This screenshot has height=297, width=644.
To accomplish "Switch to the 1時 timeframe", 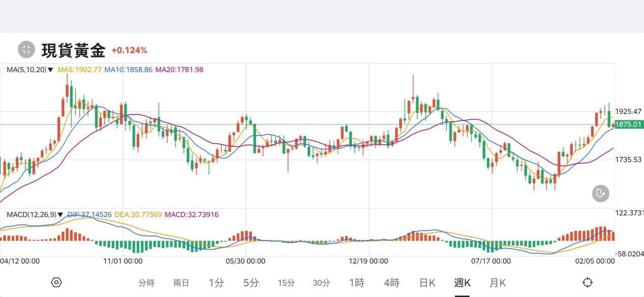I will click(x=357, y=283).
